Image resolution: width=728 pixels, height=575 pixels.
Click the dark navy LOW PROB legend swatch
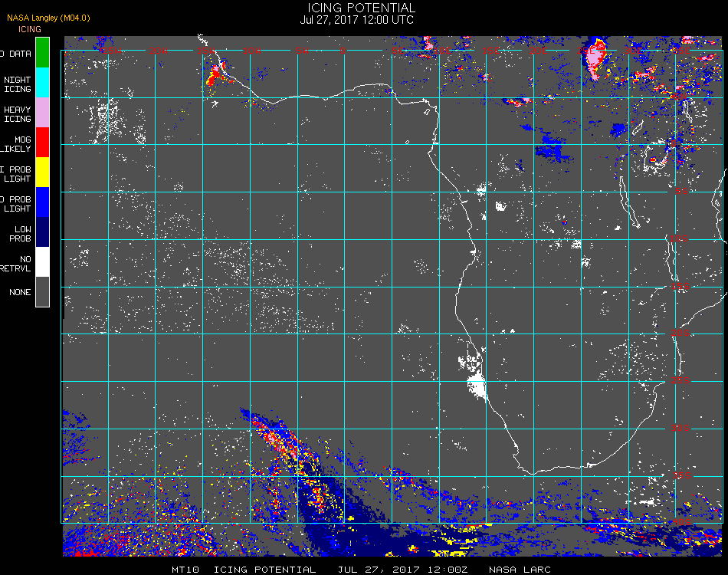coord(42,232)
